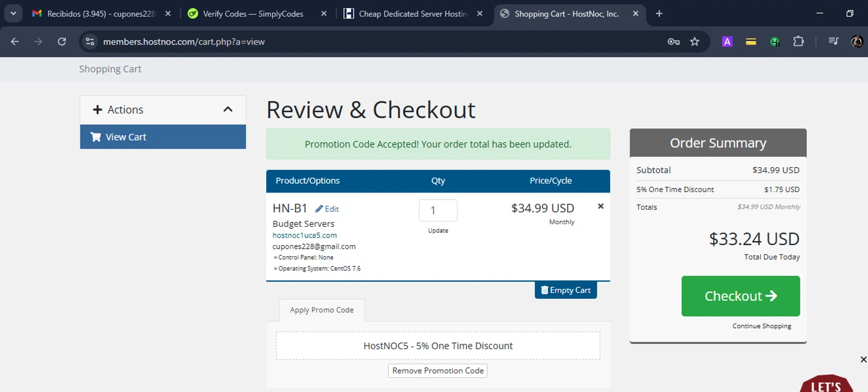Open the yellow card extension icon
Viewport: 868px width, 392px height.
pyautogui.click(x=751, y=41)
